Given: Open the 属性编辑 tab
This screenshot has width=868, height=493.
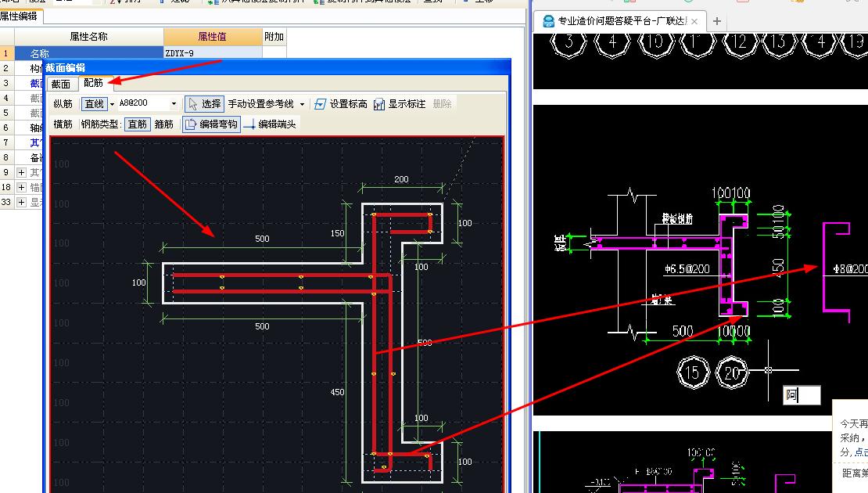Looking at the screenshot, I should pos(20,16).
